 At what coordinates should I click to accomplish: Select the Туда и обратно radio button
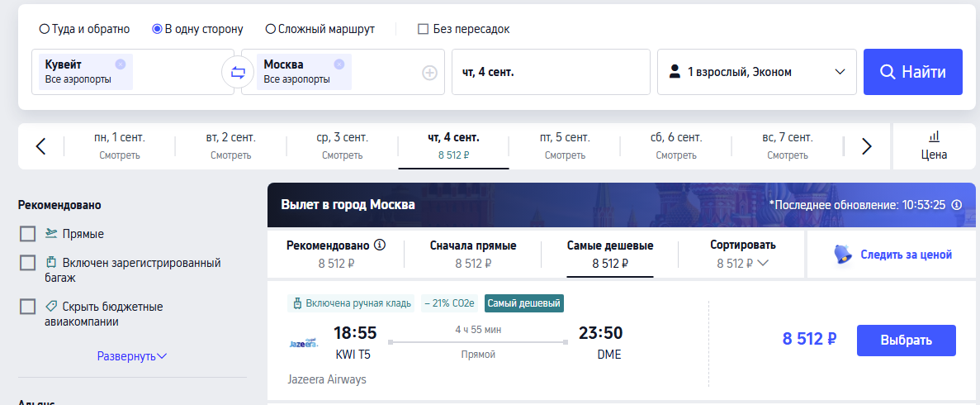pyautogui.click(x=45, y=29)
